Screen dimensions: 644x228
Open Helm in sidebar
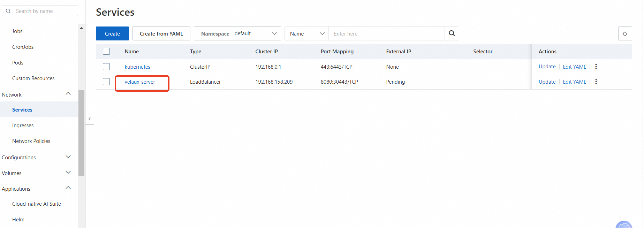(18, 220)
